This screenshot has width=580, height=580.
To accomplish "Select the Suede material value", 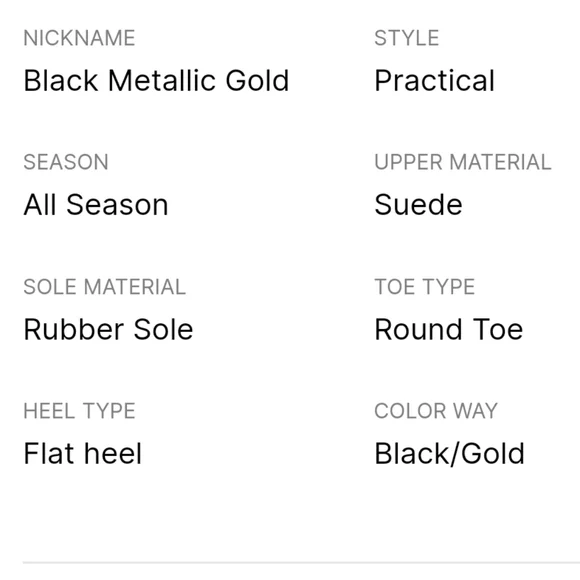I will click(418, 205).
